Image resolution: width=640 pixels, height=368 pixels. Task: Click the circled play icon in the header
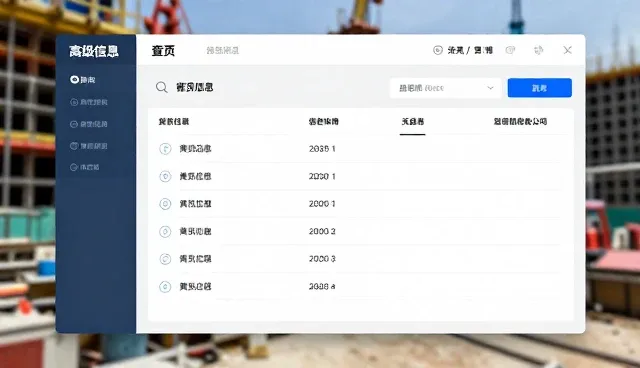click(x=438, y=50)
